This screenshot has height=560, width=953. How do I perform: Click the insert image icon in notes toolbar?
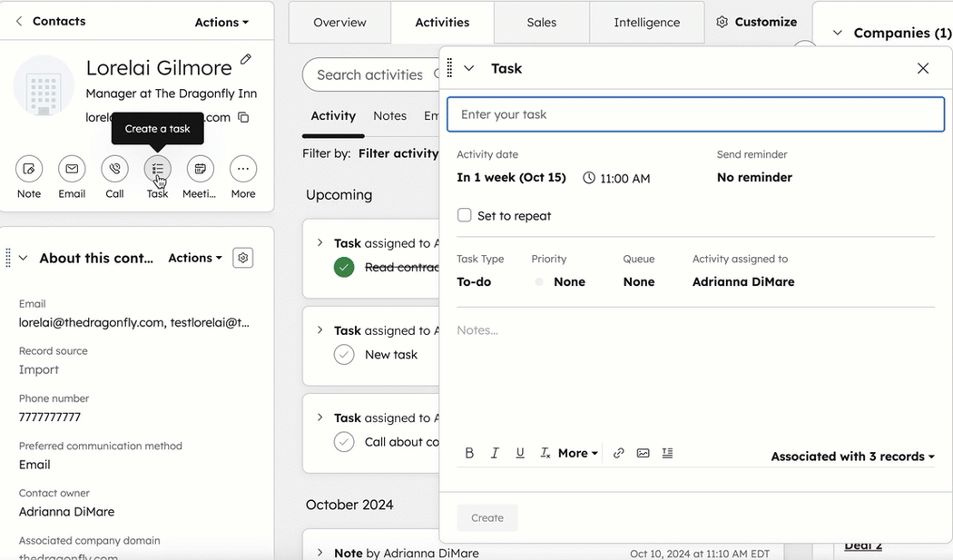tap(643, 453)
